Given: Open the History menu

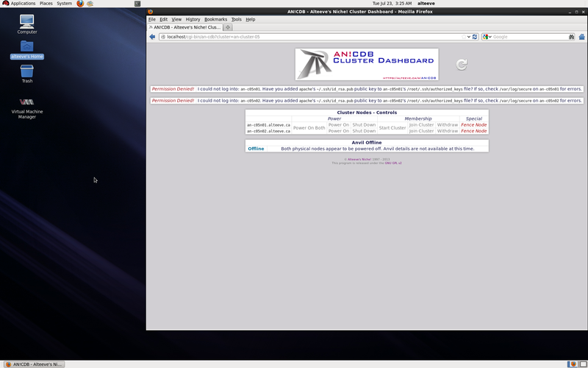Looking at the screenshot, I should tap(193, 19).
